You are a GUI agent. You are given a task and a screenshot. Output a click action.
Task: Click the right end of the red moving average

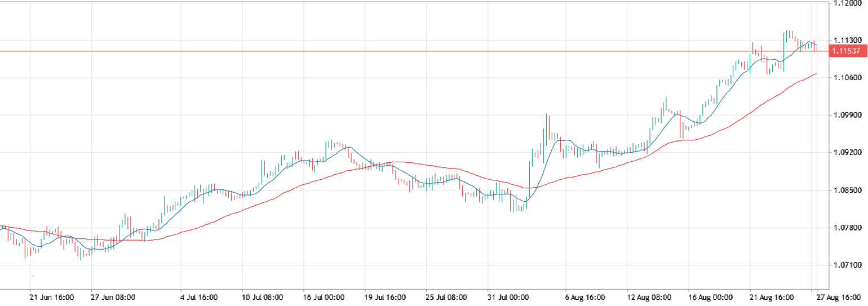(x=816, y=73)
